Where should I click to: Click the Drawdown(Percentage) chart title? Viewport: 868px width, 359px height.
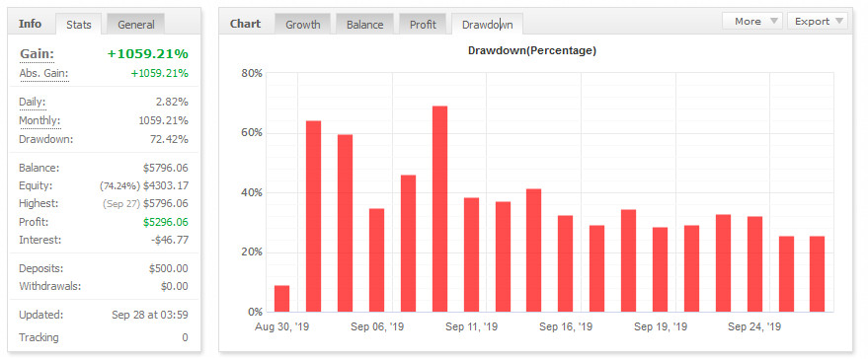coord(532,51)
